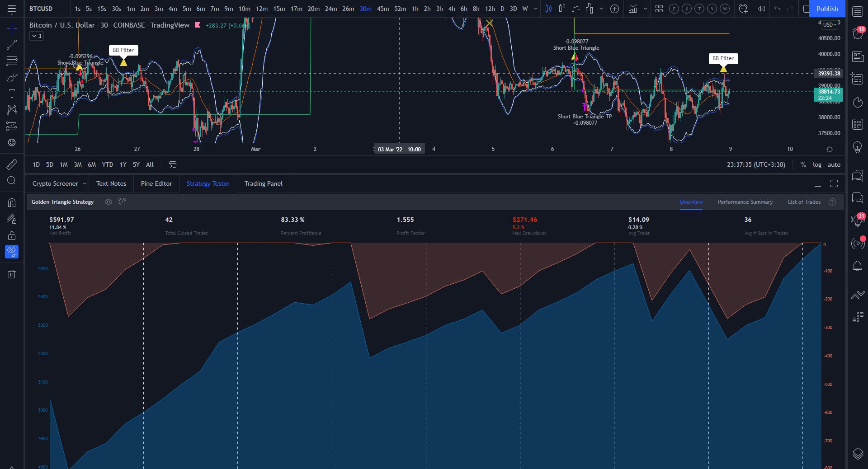This screenshot has width=868, height=469.
Task: Select the Text annotation tool
Action: click(12, 94)
